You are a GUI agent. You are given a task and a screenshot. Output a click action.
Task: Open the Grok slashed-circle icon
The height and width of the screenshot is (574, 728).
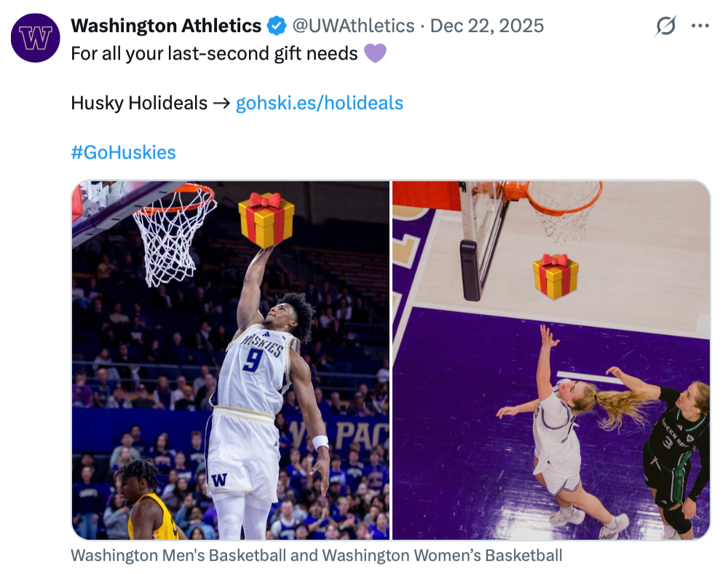coord(665,26)
